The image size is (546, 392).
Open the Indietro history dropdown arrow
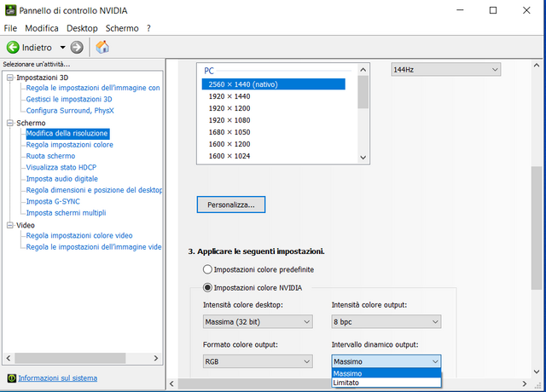click(62, 48)
